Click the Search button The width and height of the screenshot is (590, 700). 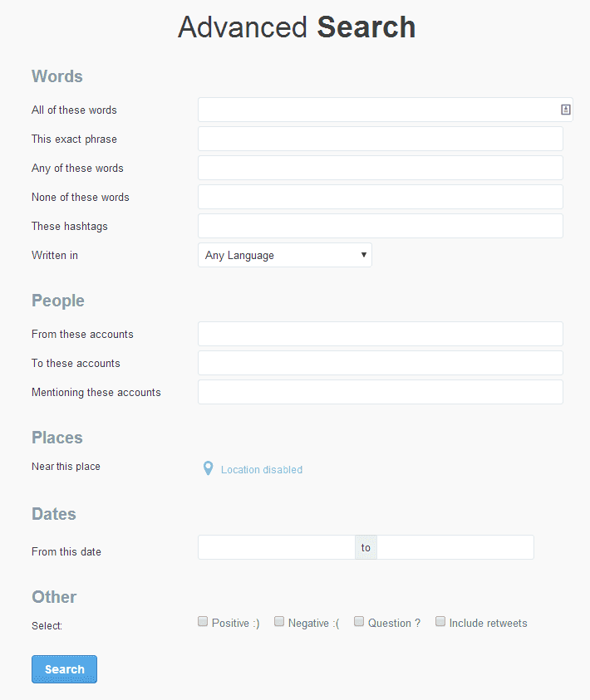(64, 669)
